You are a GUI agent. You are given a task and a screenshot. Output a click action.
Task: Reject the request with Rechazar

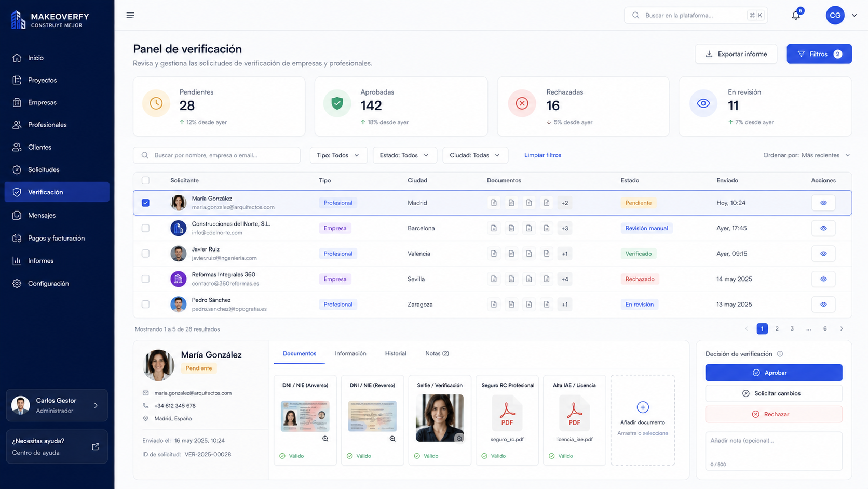pyautogui.click(x=774, y=414)
